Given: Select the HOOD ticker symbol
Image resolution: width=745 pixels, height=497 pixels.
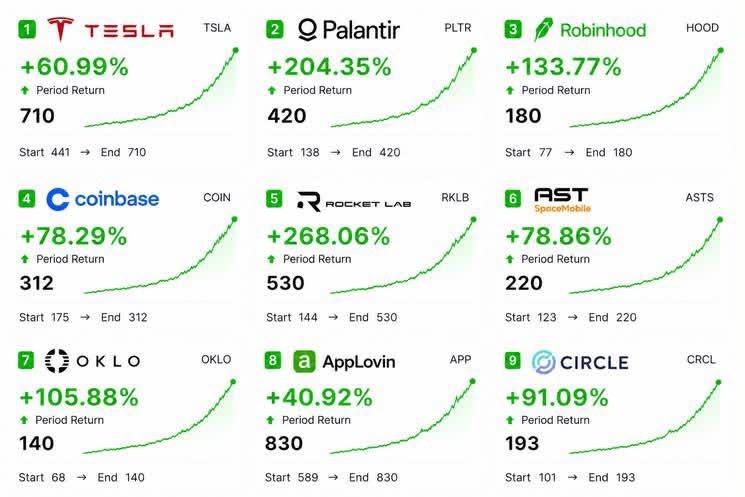Looking at the screenshot, I should (x=702, y=28).
